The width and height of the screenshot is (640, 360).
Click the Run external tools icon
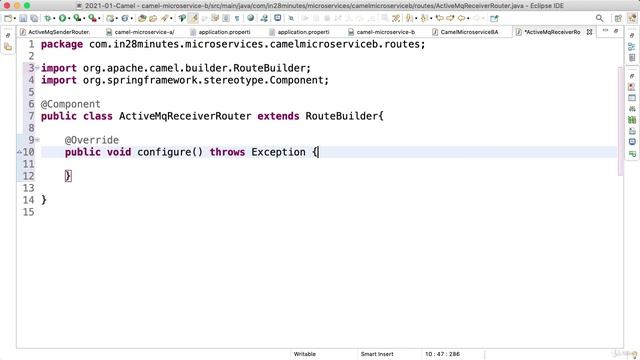[92, 18]
